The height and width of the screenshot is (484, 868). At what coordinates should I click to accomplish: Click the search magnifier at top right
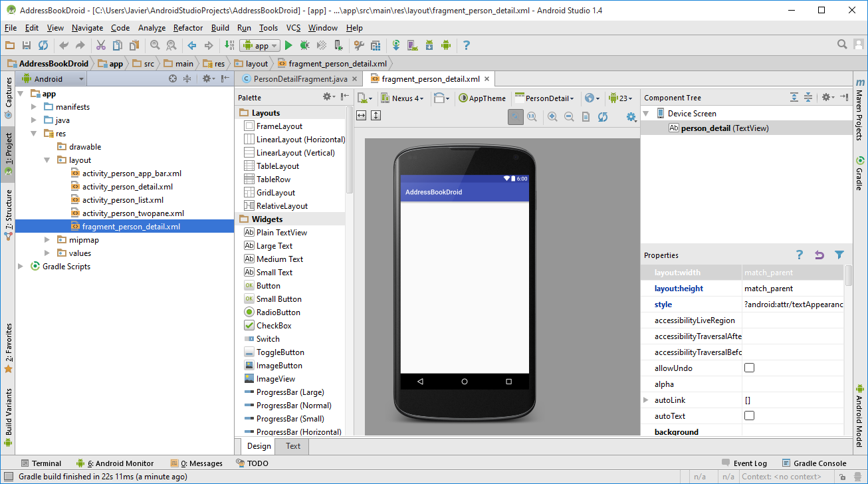tap(842, 45)
